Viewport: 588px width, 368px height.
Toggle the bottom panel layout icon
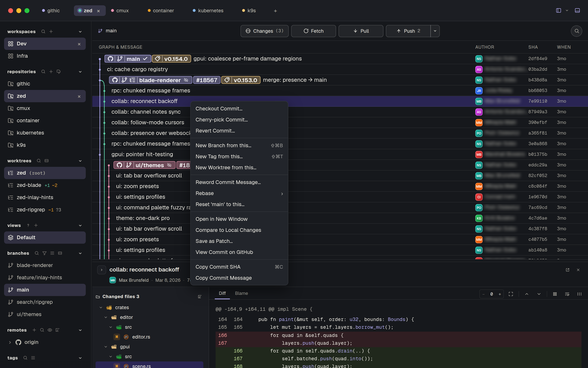click(577, 10)
